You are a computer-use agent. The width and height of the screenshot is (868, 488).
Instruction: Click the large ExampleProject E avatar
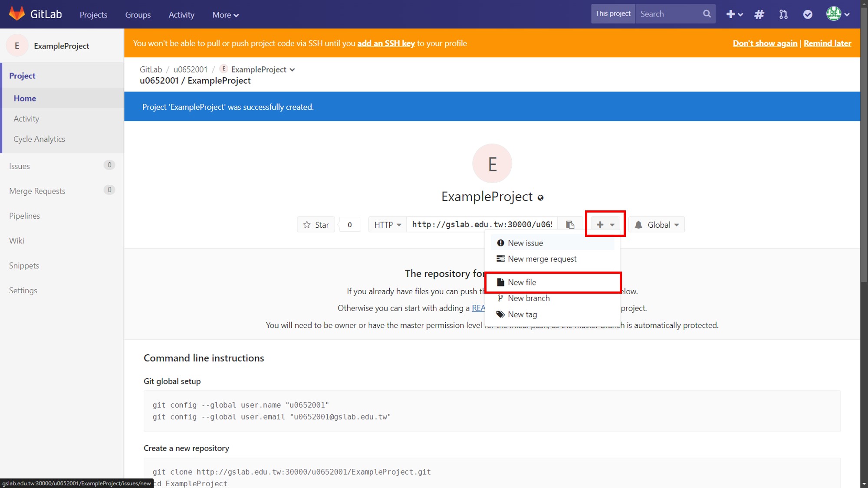point(492,164)
